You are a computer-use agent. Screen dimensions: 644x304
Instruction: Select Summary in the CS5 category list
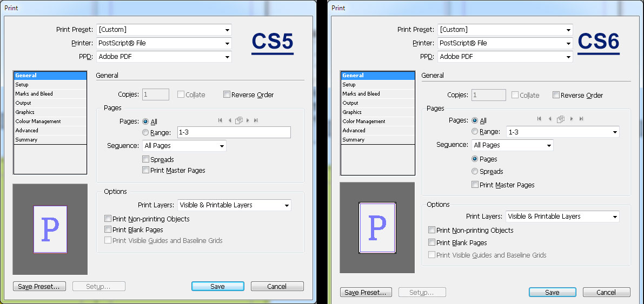click(x=50, y=139)
